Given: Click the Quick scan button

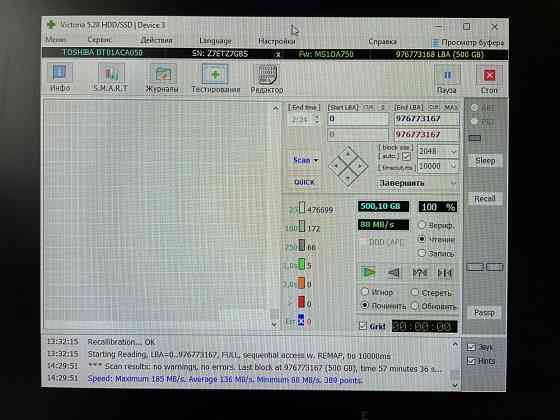Looking at the screenshot, I should 304,182.
